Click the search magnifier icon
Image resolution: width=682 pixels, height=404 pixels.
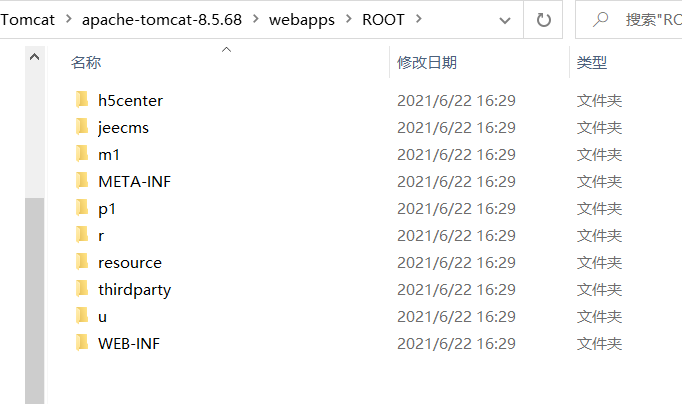(x=602, y=19)
